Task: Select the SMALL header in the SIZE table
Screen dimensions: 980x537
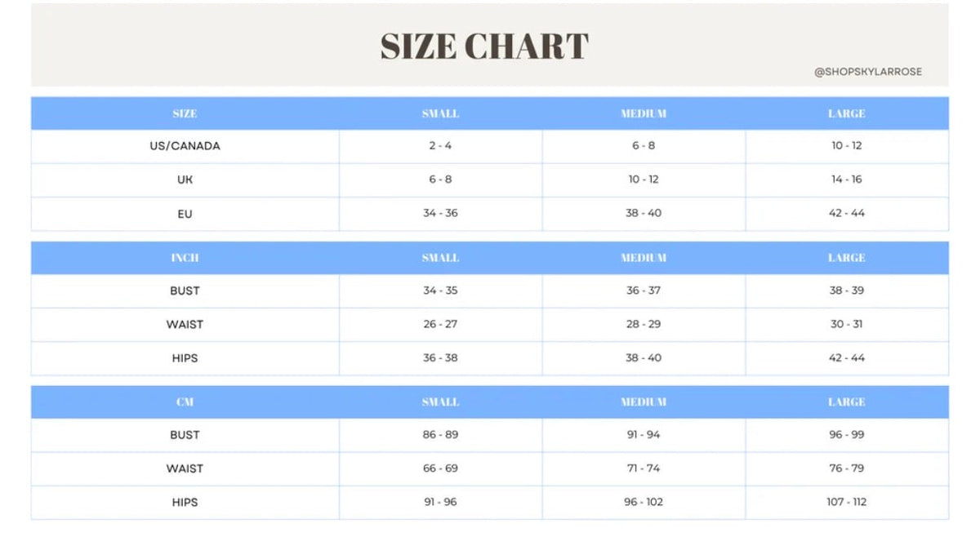Action: [x=440, y=113]
